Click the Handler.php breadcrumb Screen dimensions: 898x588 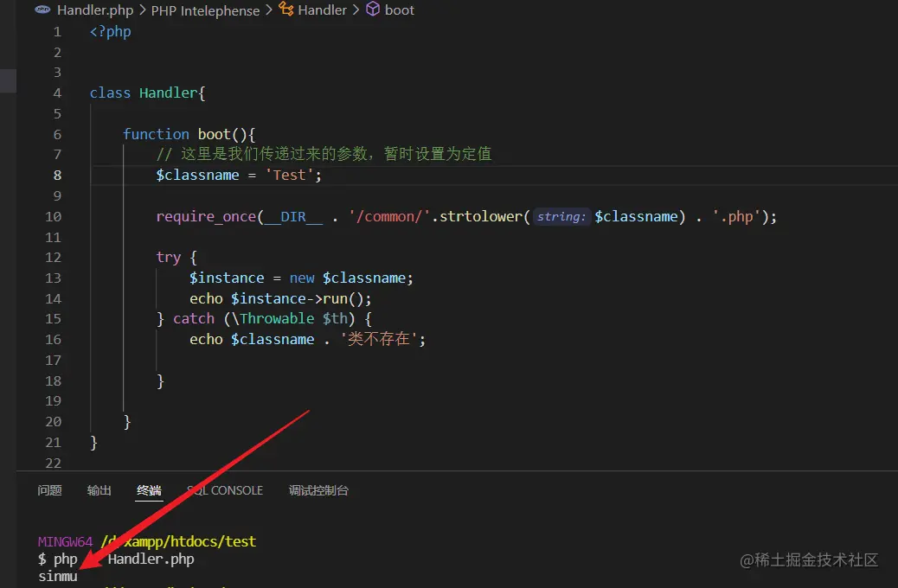pyautogui.click(x=95, y=10)
